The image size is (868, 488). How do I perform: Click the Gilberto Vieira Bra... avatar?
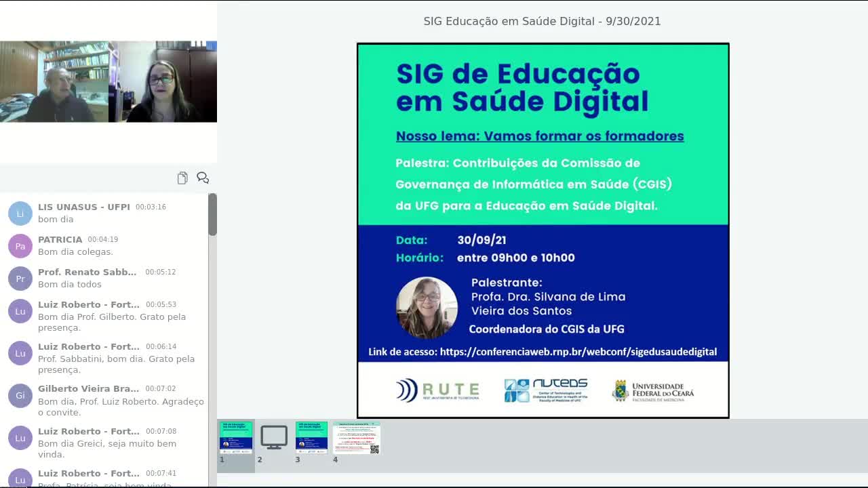[x=20, y=394]
